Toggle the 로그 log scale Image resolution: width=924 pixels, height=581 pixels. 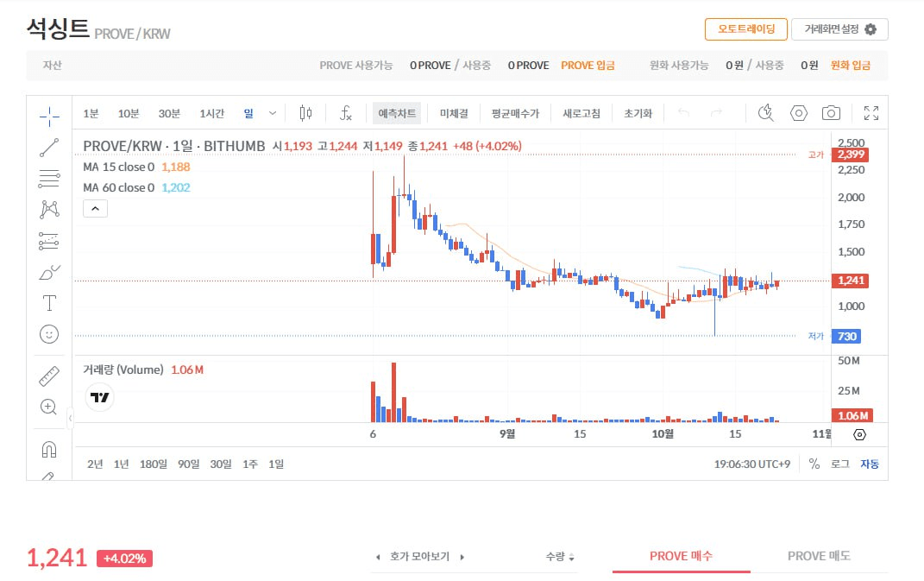point(839,464)
